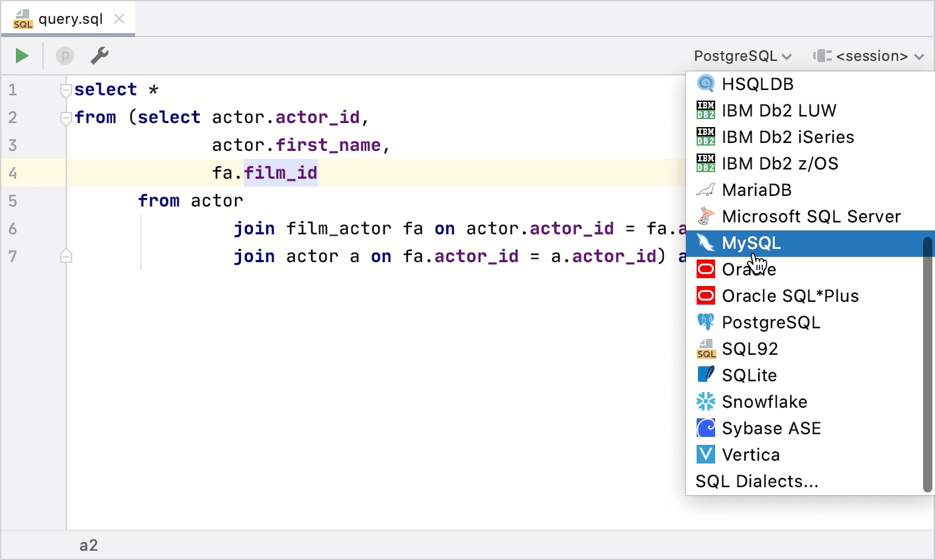Click the session icon beside <session>

coord(821,56)
